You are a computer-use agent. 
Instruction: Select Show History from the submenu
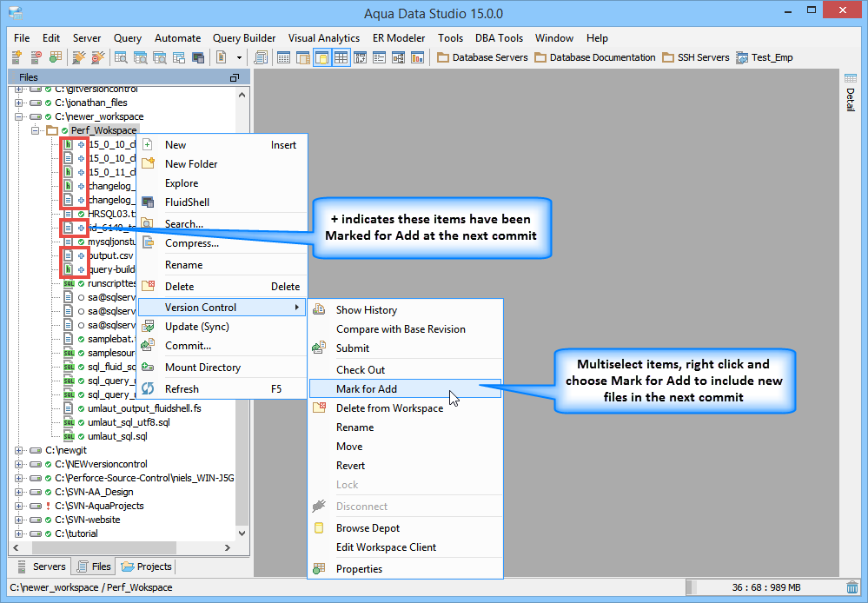(405, 310)
